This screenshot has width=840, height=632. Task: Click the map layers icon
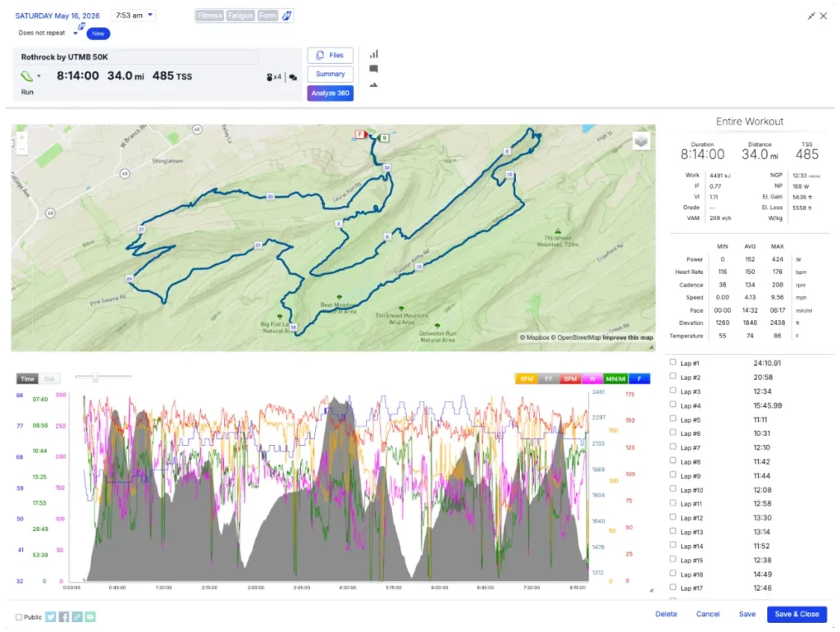pyautogui.click(x=641, y=141)
